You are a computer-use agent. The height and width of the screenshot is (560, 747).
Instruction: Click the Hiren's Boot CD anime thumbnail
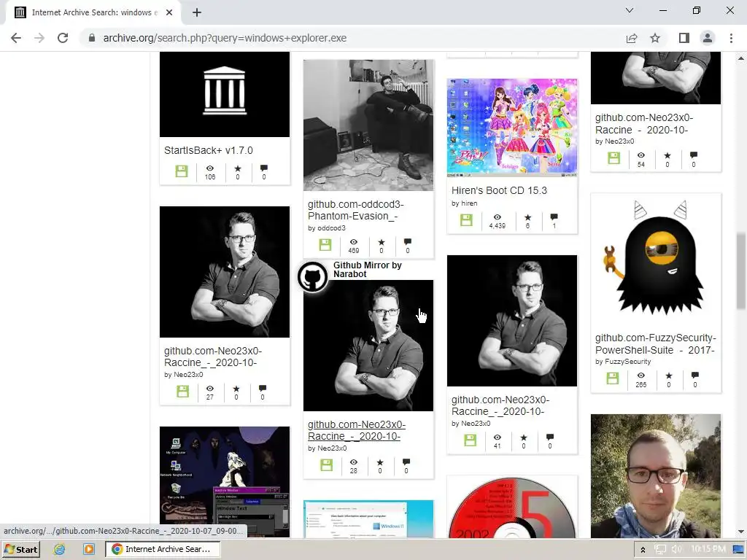click(x=512, y=128)
